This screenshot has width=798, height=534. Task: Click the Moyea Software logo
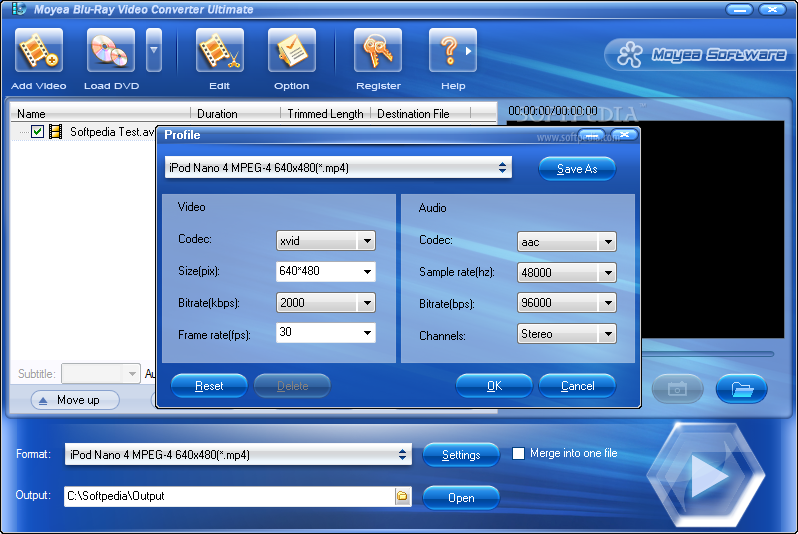(x=701, y=54)
